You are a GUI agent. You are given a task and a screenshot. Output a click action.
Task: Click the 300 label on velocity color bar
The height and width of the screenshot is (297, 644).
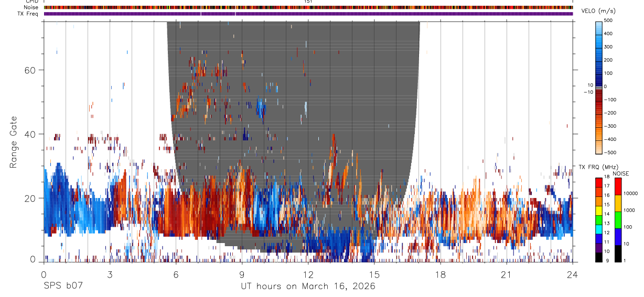609,47
